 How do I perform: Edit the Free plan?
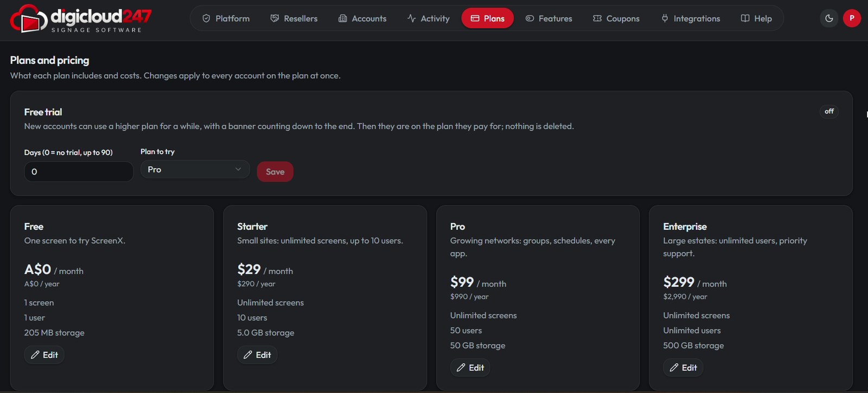pyautogui.click(x=44, y=355)
